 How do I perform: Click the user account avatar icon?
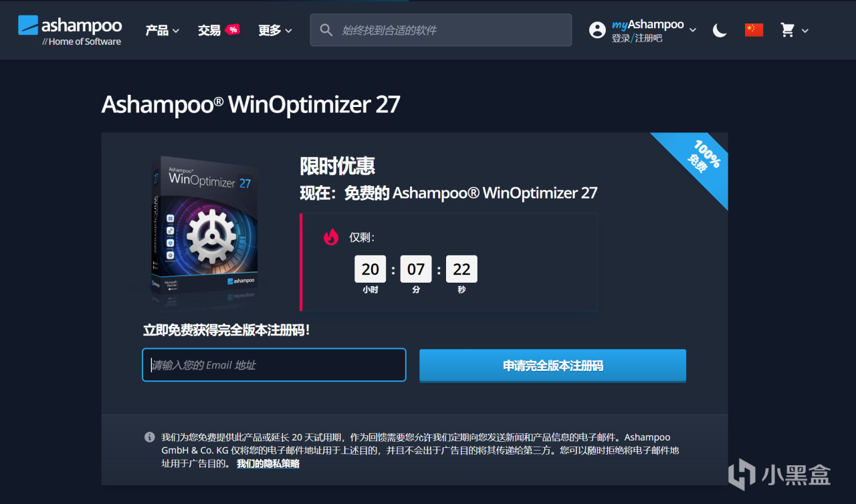coord(597,30)
